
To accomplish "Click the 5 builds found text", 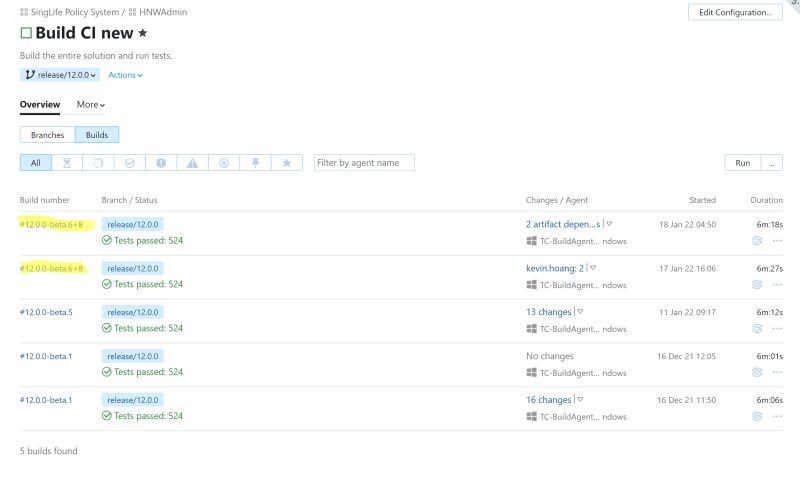I will pyautogui.click(x=48, y=451).
